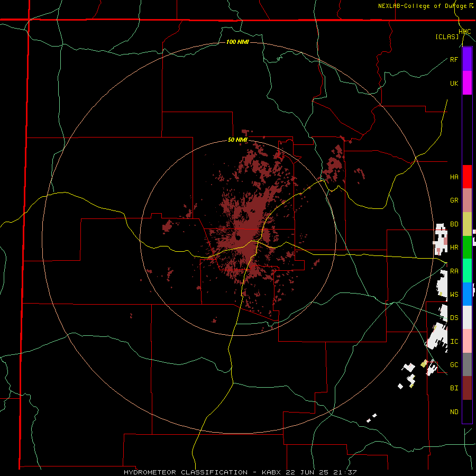476x476 pixels.
Task: Click the GR legend label
Action: pyautogui.click(x=454, y=200)
